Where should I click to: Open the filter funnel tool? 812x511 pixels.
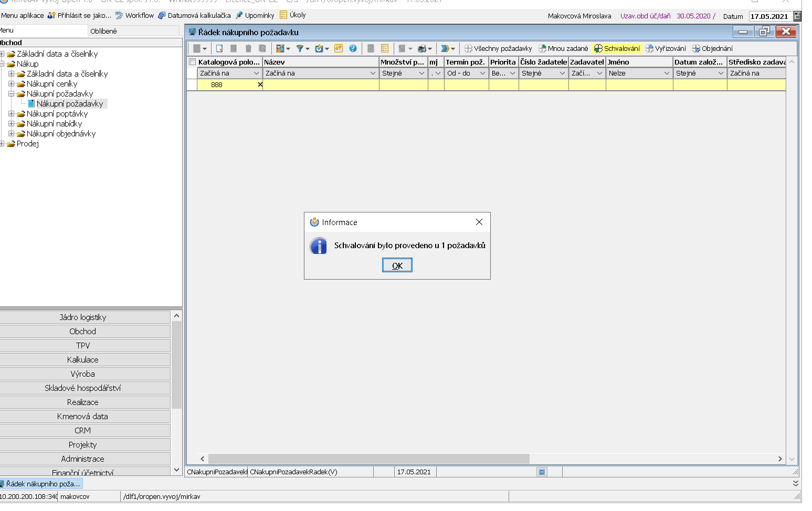coord(300,48)
